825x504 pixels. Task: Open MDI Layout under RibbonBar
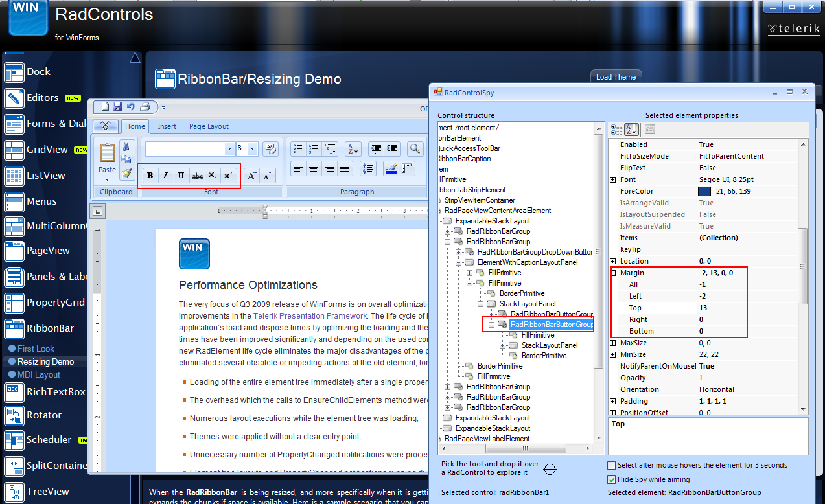[x=39, y=374]
